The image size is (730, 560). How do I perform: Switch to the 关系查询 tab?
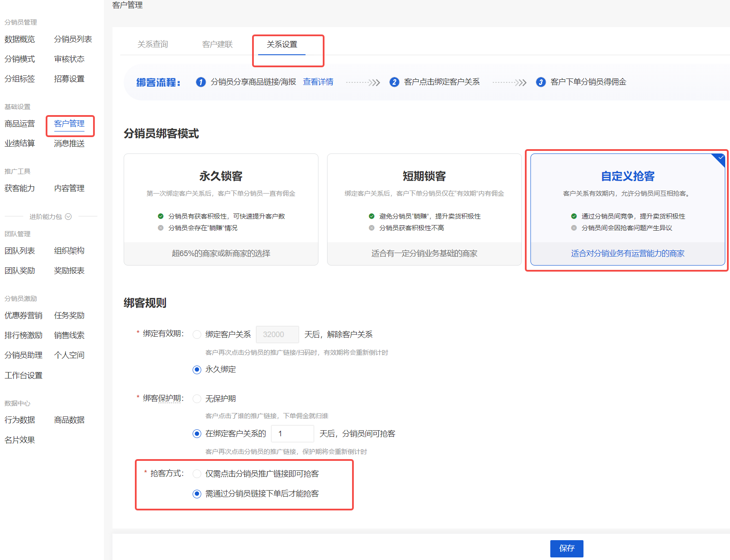tap(153, 44)
